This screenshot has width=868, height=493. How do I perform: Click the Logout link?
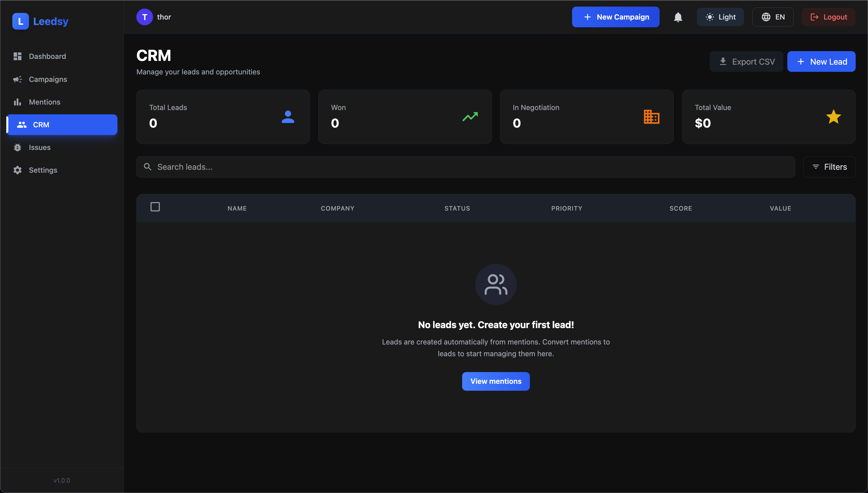(x=828, y=17)
